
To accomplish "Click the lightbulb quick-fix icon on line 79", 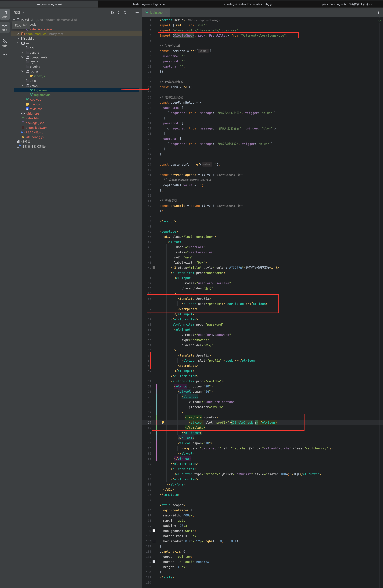I will pyautogui.click(x=163, y=422).
